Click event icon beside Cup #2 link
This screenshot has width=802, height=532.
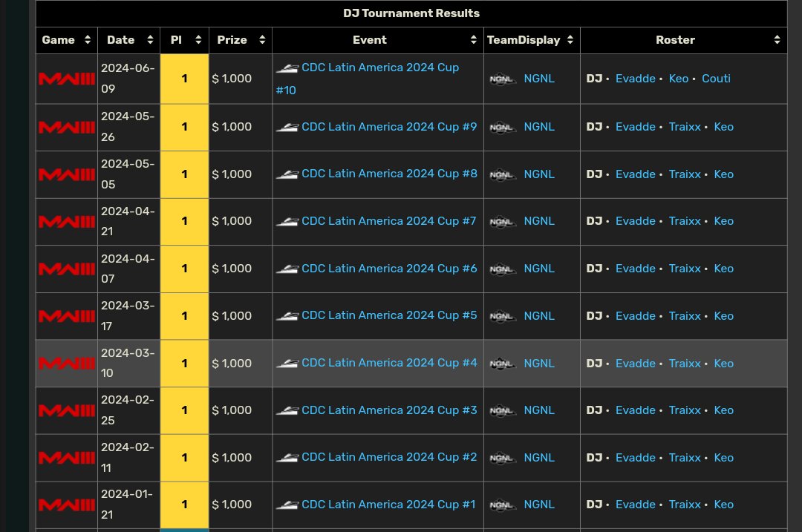tap(287, 458)
